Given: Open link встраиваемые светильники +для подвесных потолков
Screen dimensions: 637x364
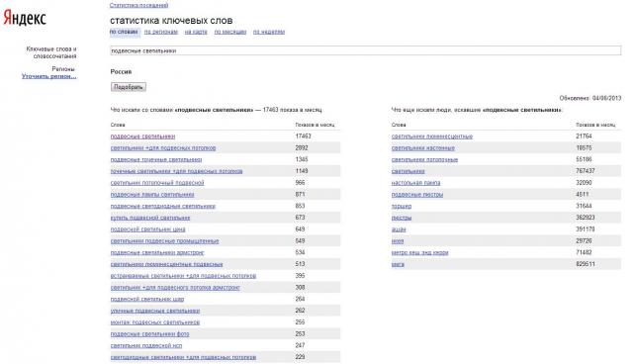Looking at the screenshot, I should pyautogui.click(x=183, y=276).
